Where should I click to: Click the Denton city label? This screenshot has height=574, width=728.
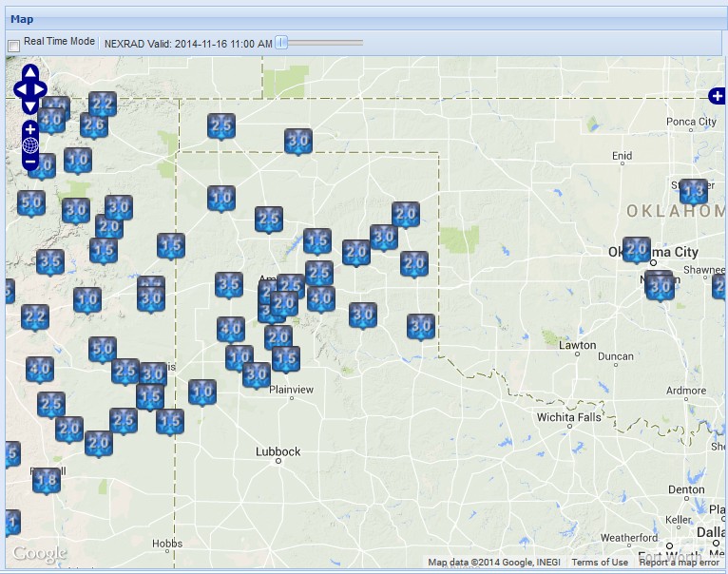(686, 489)
